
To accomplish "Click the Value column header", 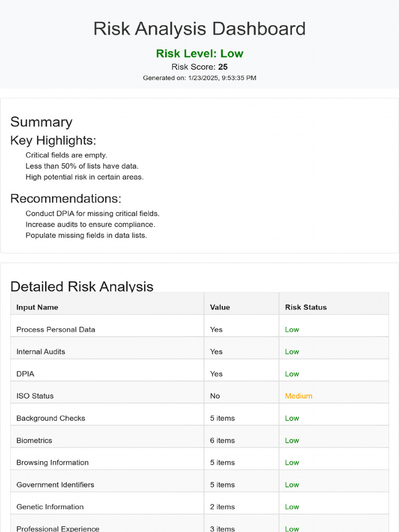I will tap(220, 307).
